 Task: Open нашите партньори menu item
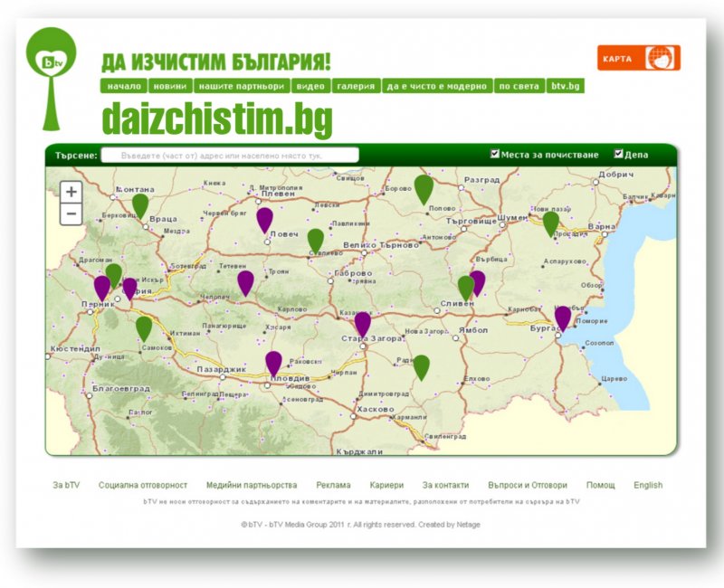point(242,86)
